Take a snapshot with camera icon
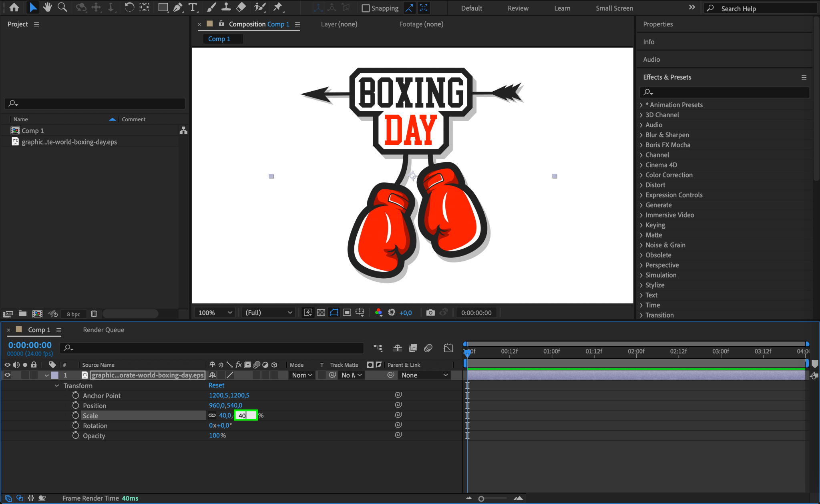Screen dimensions: 820x504 [430, 313]
